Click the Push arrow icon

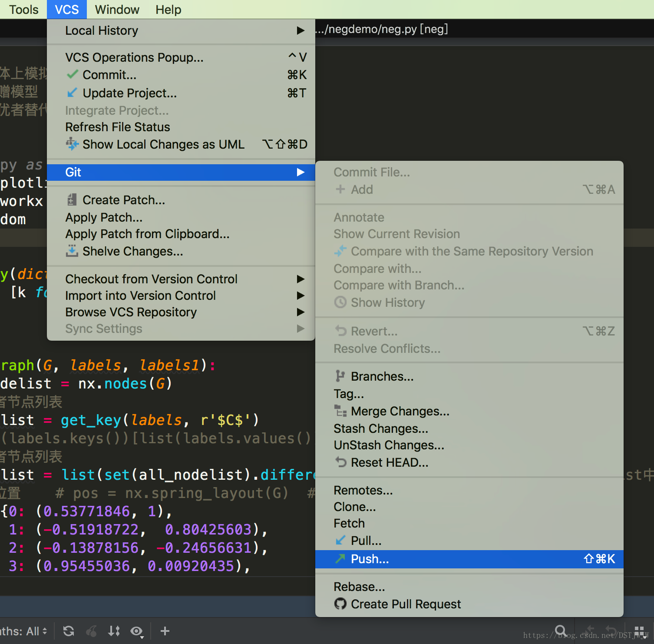340,558
